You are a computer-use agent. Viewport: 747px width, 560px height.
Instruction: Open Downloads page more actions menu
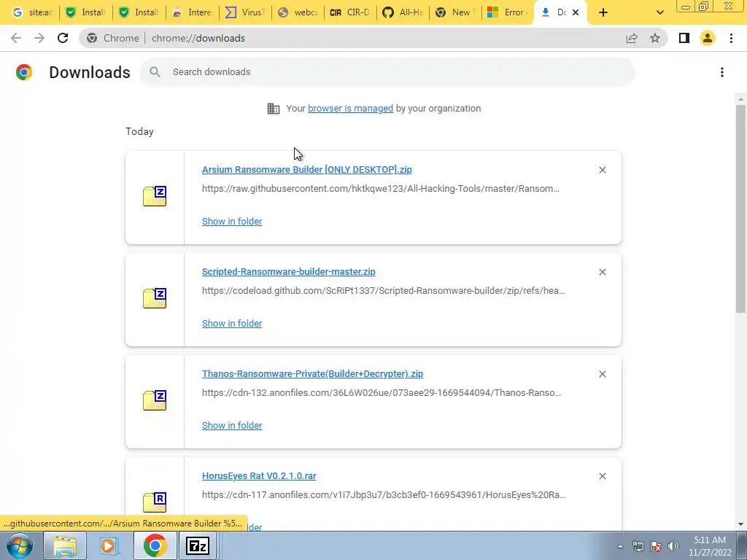click(x=722, y=72)
